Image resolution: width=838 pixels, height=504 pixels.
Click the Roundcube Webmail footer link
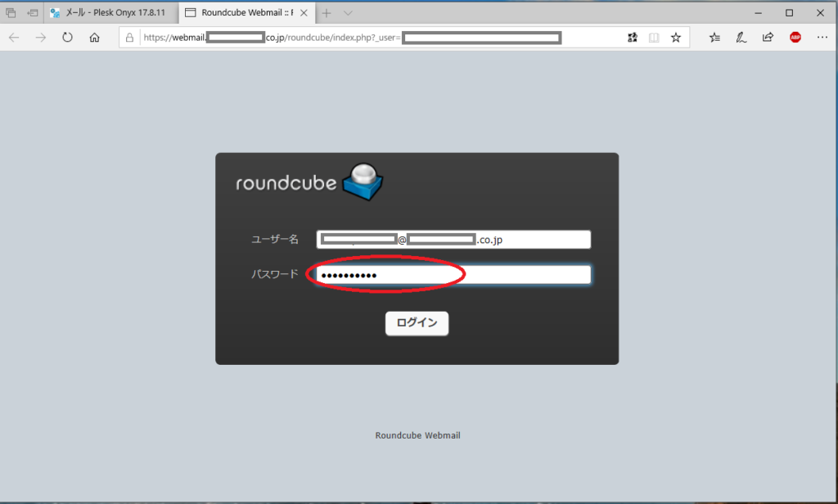tap(417, 434)
